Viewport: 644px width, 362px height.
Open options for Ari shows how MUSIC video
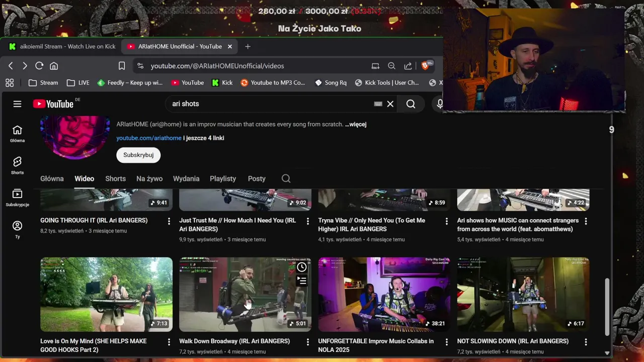pos(586,221)
